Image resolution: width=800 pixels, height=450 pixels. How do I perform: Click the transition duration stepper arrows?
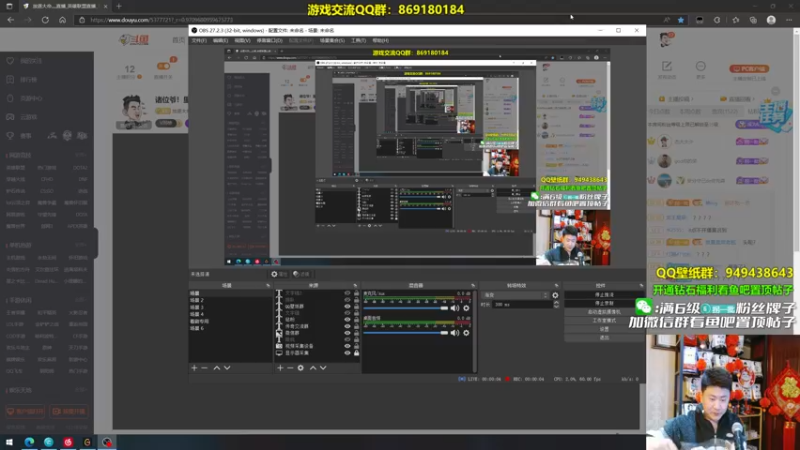coord(556,304)
